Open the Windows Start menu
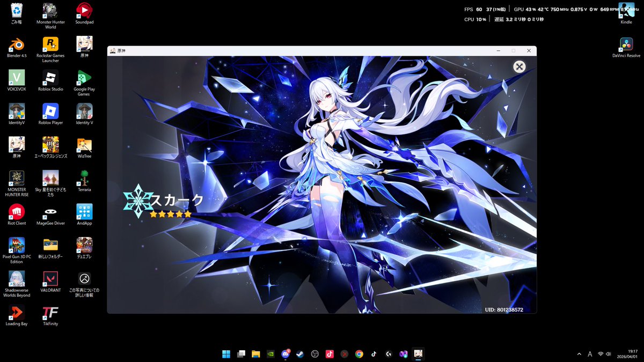The height and width of the screenshot is (362, 644). tap(226, 353)
